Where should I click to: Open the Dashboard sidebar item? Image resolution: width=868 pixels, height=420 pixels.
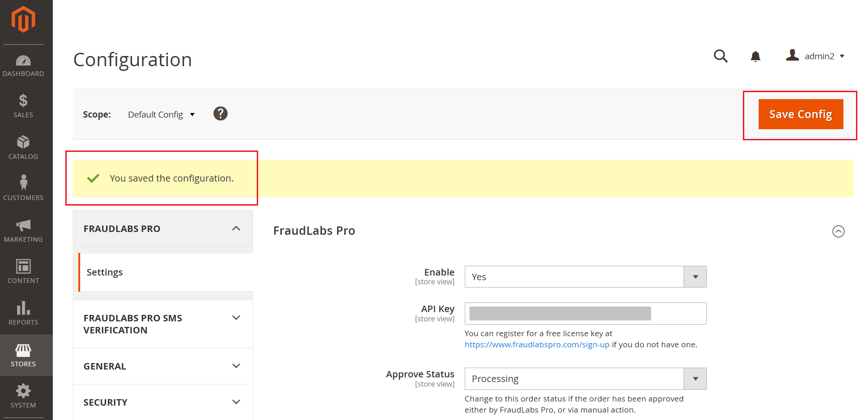click(x=23, y=66)
